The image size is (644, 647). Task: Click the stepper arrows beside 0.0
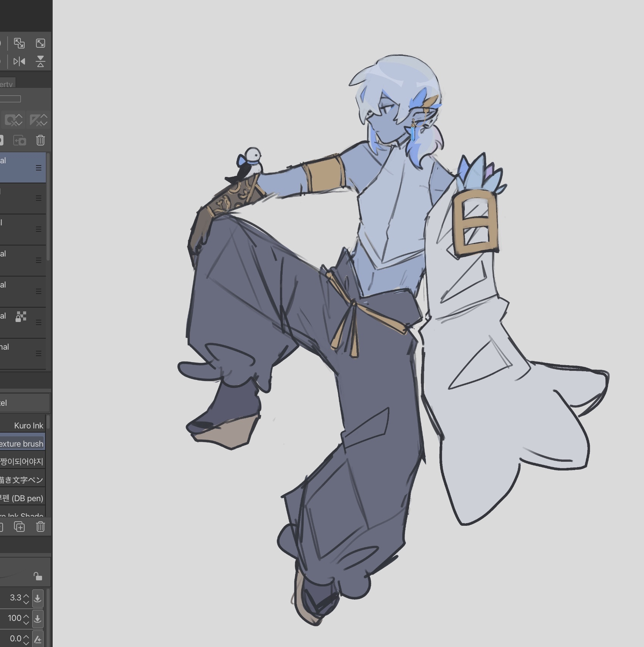click(x=26, y=639)
